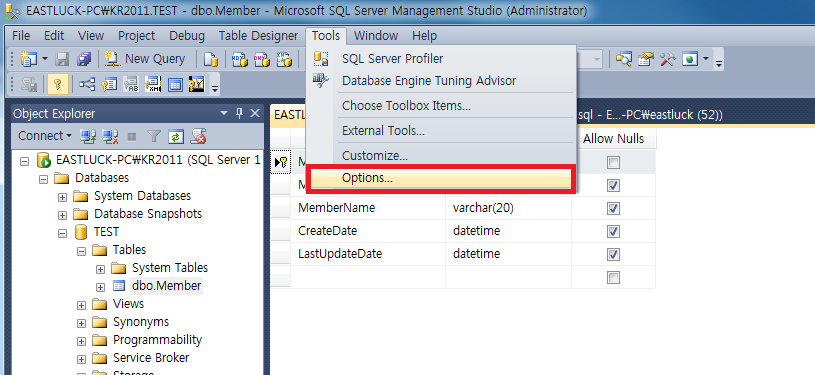Image resolution: width=815 pixels, height=375 pixels.
Task: Click the Analysis Services DMX Query icon
Action: pyautogui.click(x=261, y=60)
